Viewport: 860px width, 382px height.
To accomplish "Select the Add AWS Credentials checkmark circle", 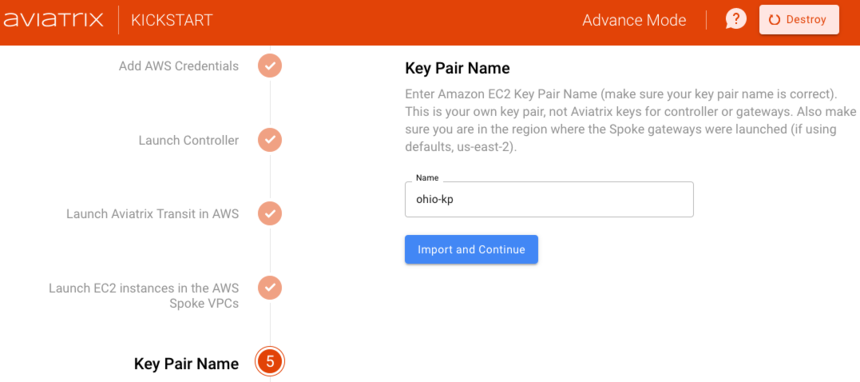I will [269, 66].
